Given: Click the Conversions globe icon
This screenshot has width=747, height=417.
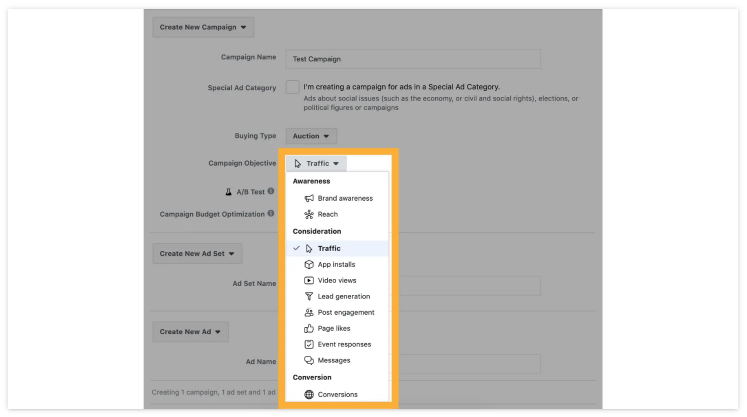Looking at the screenshot, I should (309, 395).
